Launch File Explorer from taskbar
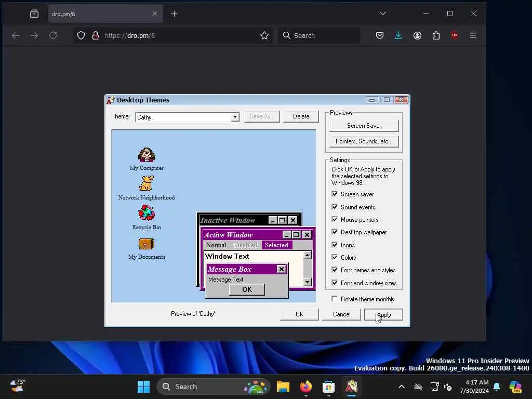This screenshot has width=532, height=399. [283, 387]
